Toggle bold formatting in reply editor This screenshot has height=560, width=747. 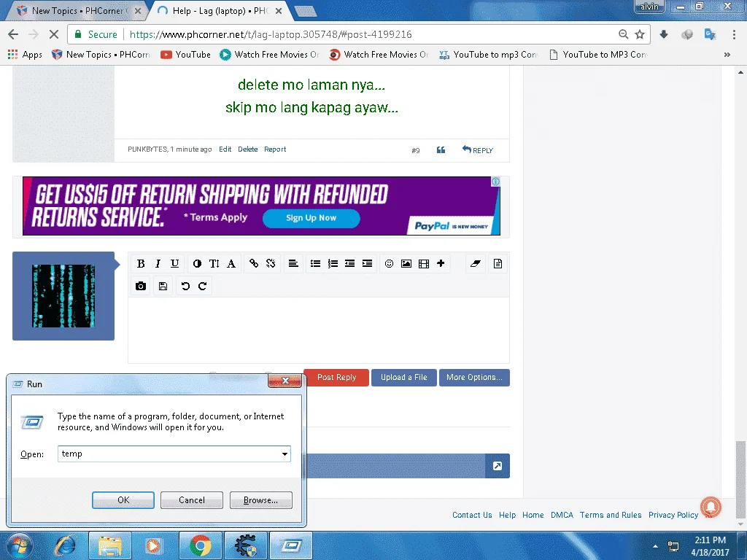click(x=141, y=263)
